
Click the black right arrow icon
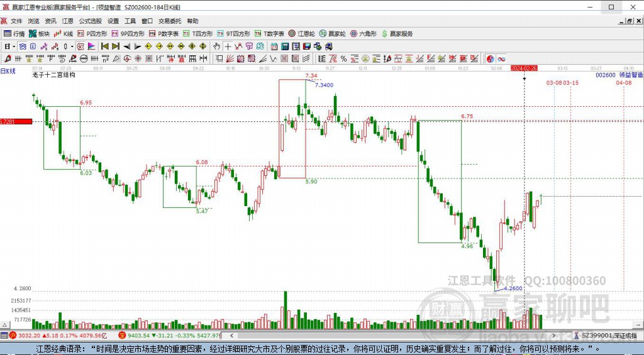pyautogui.click(x=138, y=46)
